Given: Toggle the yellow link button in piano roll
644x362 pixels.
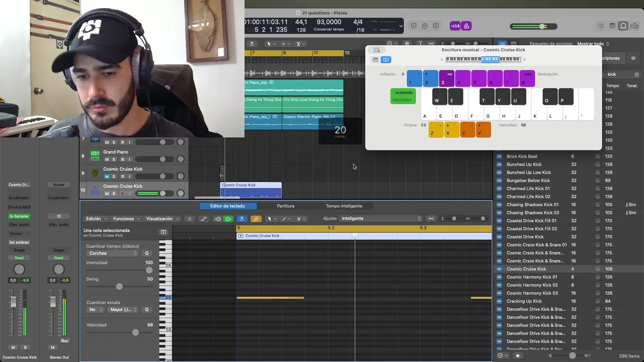Looking at the screenshot, I should [x=256, y=219].
